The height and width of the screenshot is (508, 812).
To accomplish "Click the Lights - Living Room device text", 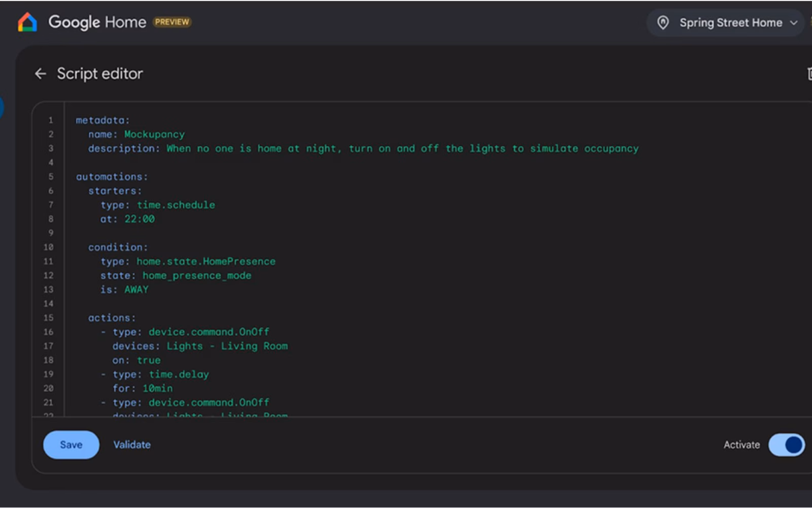I will click(227, 346).
